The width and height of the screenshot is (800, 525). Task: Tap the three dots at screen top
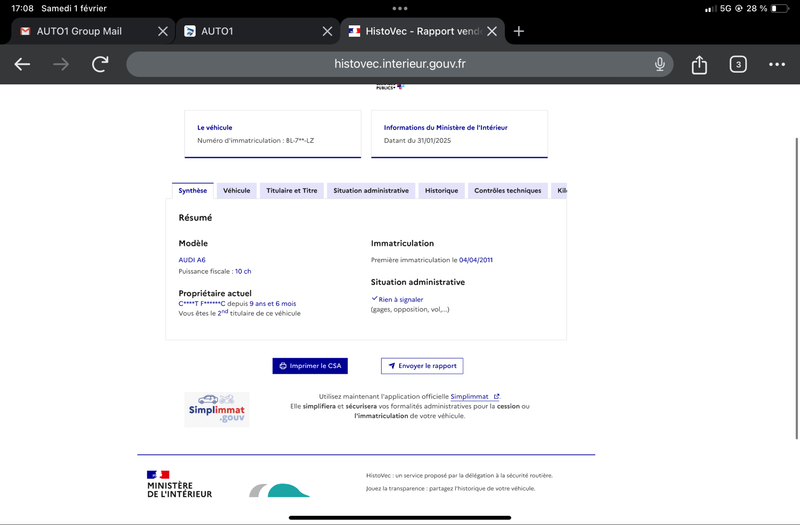[400, 8]
